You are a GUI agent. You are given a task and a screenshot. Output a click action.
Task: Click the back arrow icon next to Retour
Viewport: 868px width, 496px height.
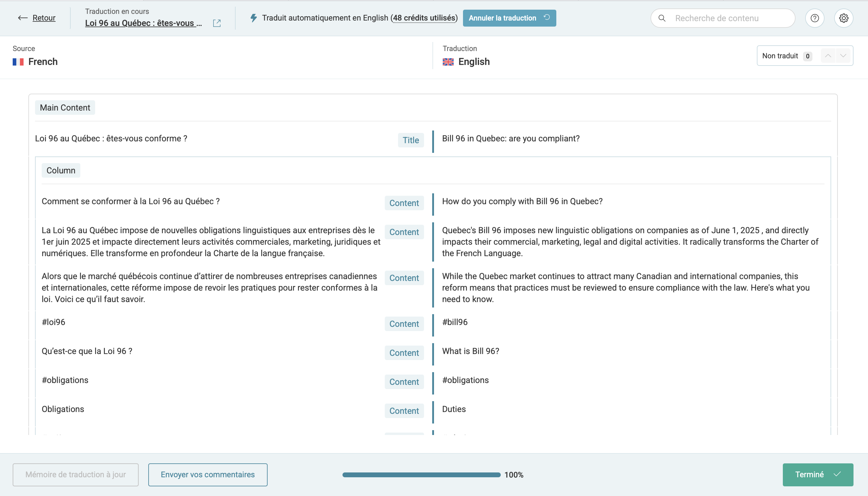pyautogui.click(x=22, y=18)
